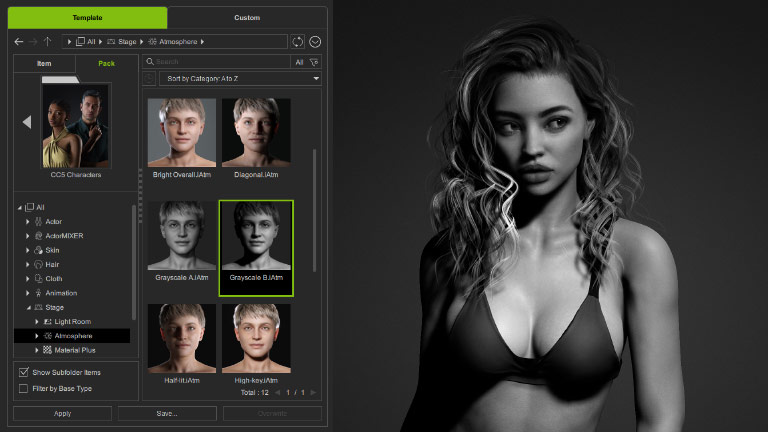Screen dimensions: 768x432
Task: Click the Stage icon in breadcrumb
Action: click(111, 42)
